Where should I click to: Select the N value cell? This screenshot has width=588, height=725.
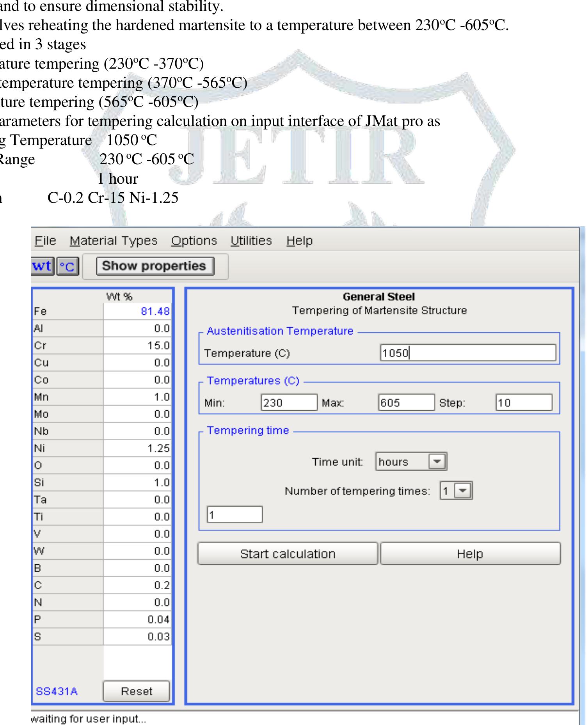pos(137,602)
